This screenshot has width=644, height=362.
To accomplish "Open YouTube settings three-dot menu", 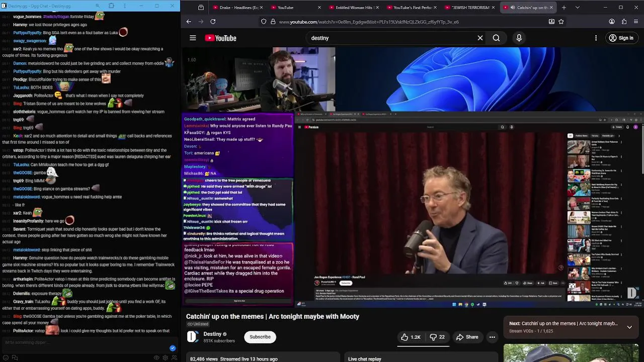I will pyautogui.click(x=596, y=38).
